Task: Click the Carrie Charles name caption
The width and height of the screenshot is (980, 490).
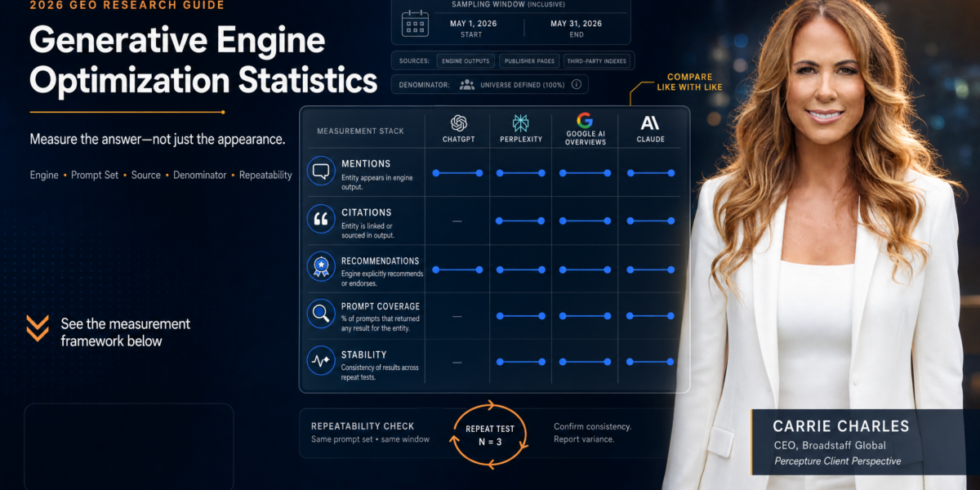Action: pos(840,426)
